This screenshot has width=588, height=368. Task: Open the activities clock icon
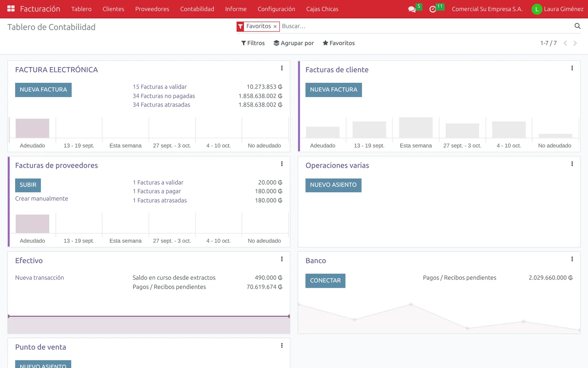tap(433, 9)
